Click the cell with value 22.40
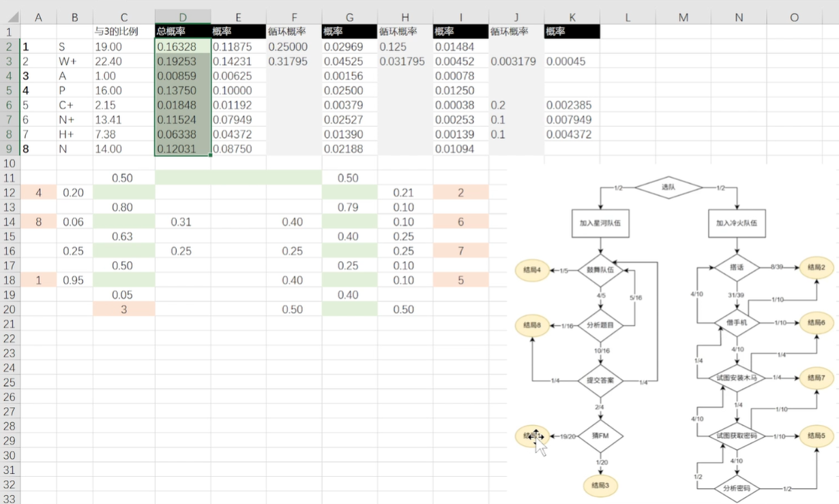The width and height of the screenshot is (839, 504). (x=123, y=61)
